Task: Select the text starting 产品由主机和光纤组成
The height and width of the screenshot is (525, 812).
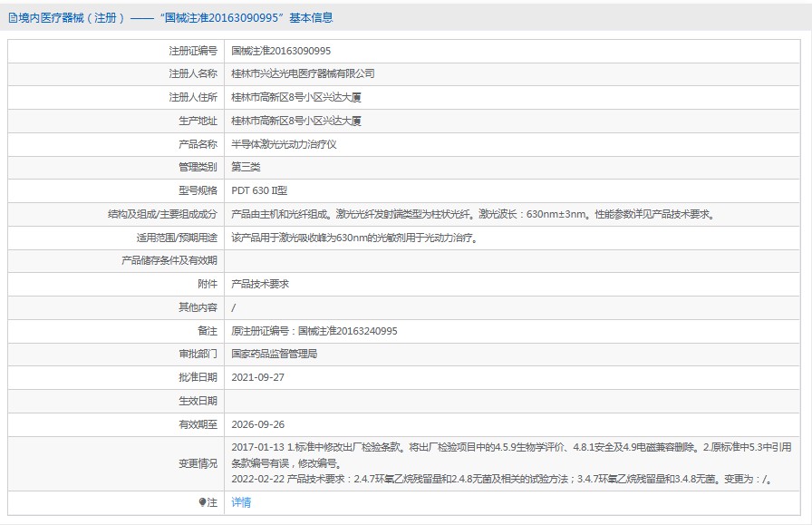Action: pos(474,214)
